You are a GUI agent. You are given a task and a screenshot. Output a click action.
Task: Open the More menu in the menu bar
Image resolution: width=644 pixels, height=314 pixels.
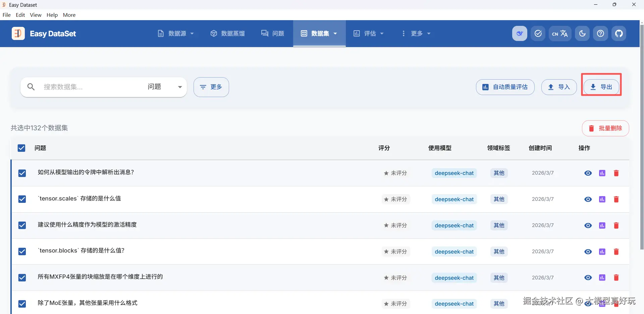[69, 15]
